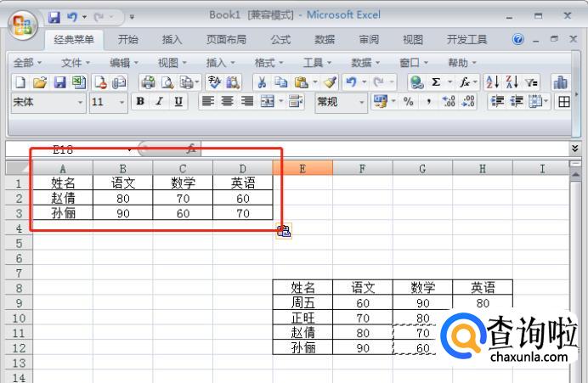Expand the AutoSum dropdown arrow
The image size is (588, 383).
click(449, 82)
